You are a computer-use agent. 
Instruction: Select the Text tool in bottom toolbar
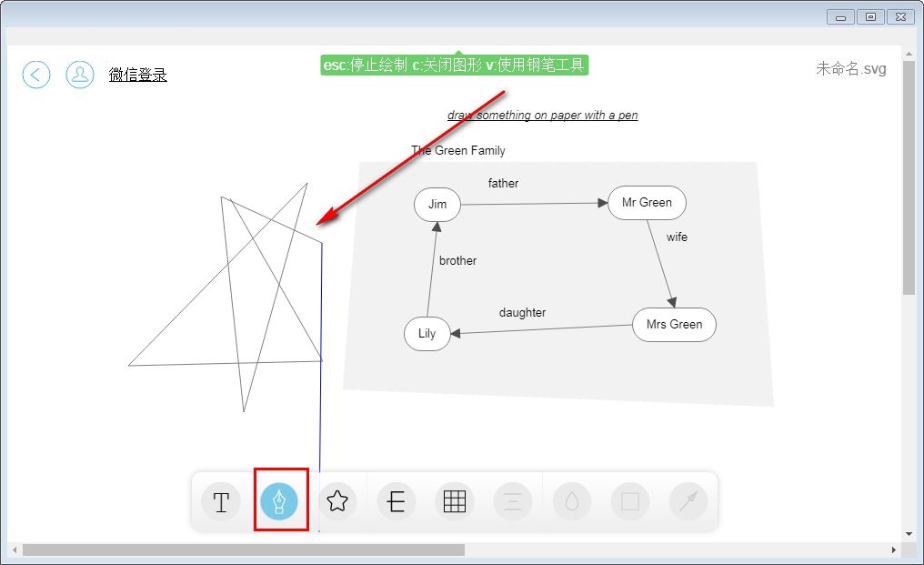pyautogui.click(x=221, y=501)
